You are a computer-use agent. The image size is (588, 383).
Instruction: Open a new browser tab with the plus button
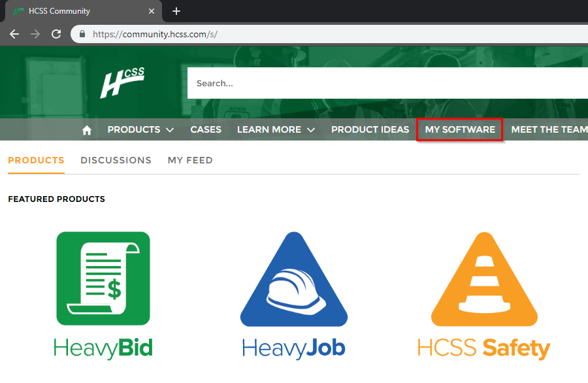[x=176, y=11]
